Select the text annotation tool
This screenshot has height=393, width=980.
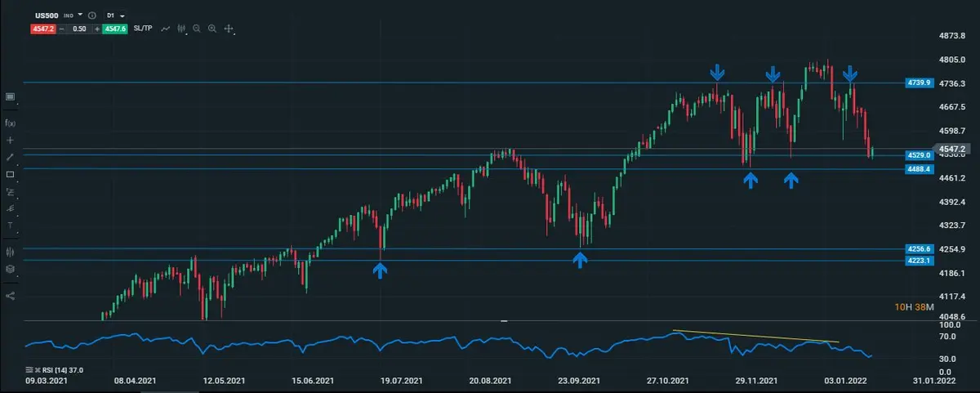click(10, 225)
